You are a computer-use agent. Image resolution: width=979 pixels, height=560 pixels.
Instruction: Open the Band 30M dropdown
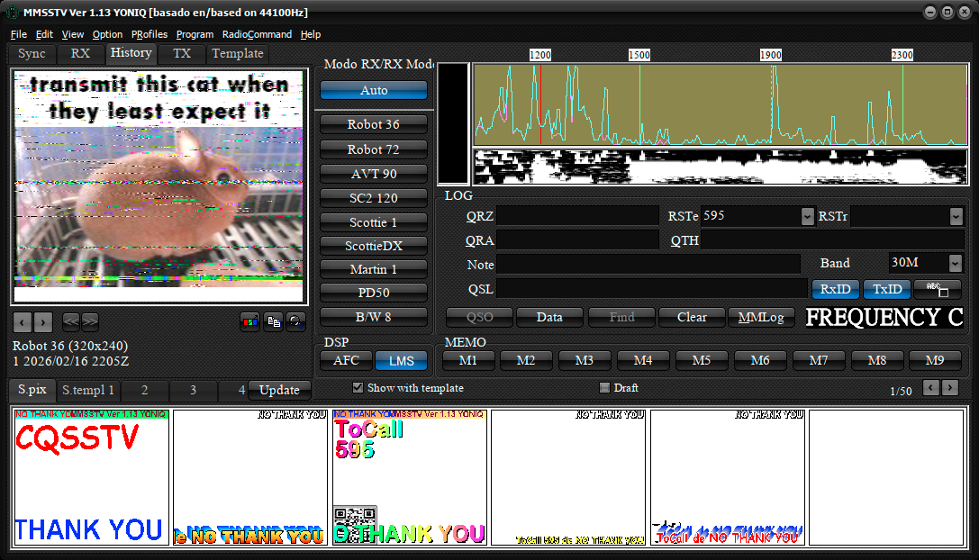[x=955, y=263]
